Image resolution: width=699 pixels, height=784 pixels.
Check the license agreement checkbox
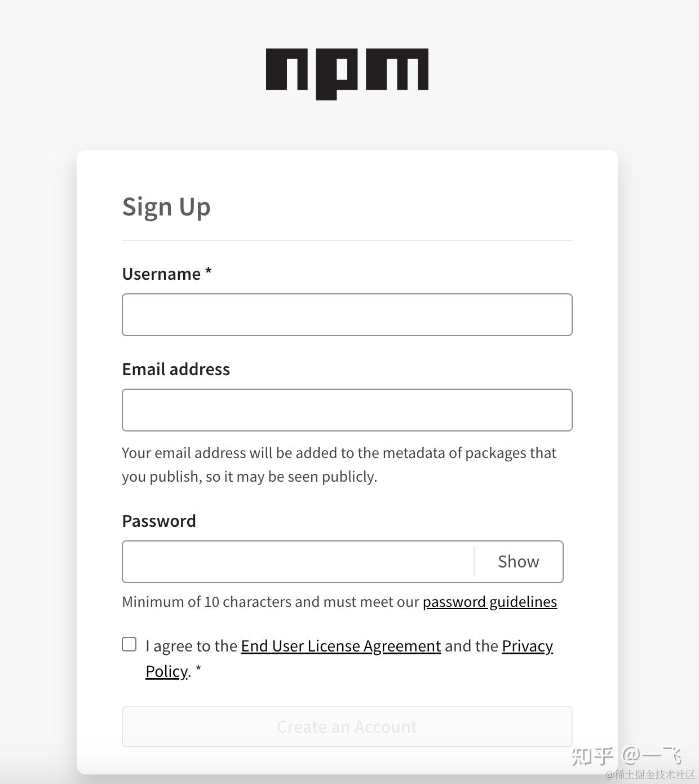pyautogui.click(x=129, y=643)
